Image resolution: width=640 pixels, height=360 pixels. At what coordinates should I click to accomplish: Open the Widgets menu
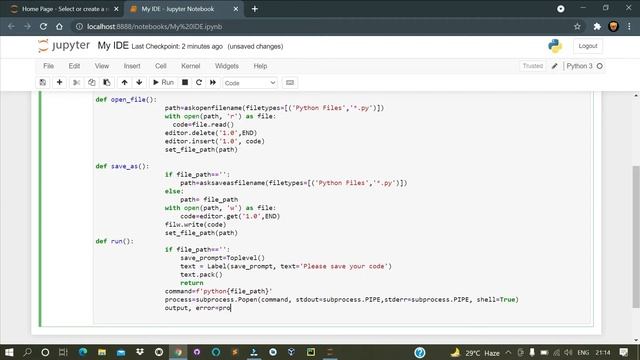pos(227,66)
